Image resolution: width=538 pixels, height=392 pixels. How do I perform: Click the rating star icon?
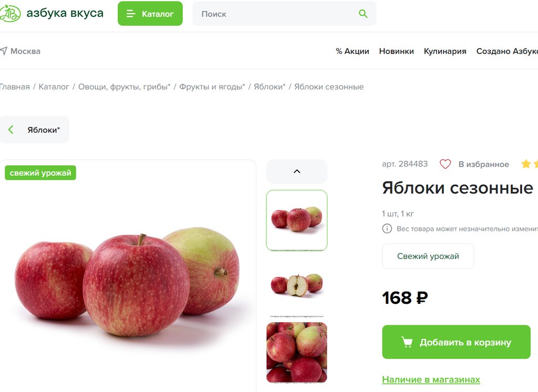click(526, 164)
